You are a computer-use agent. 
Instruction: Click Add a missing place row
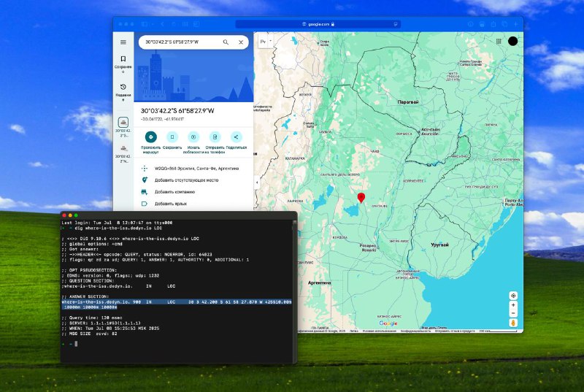[x=193, y=180]
